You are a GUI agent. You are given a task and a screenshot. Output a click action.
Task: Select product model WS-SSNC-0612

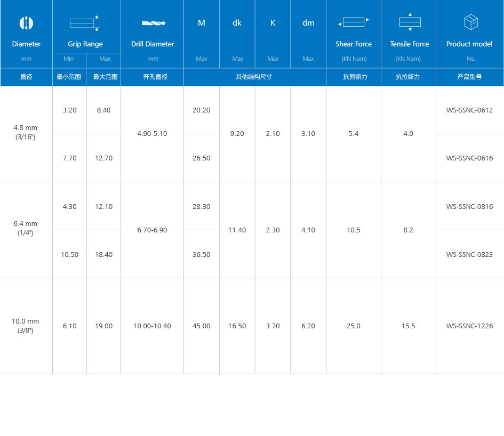[469, 110]
